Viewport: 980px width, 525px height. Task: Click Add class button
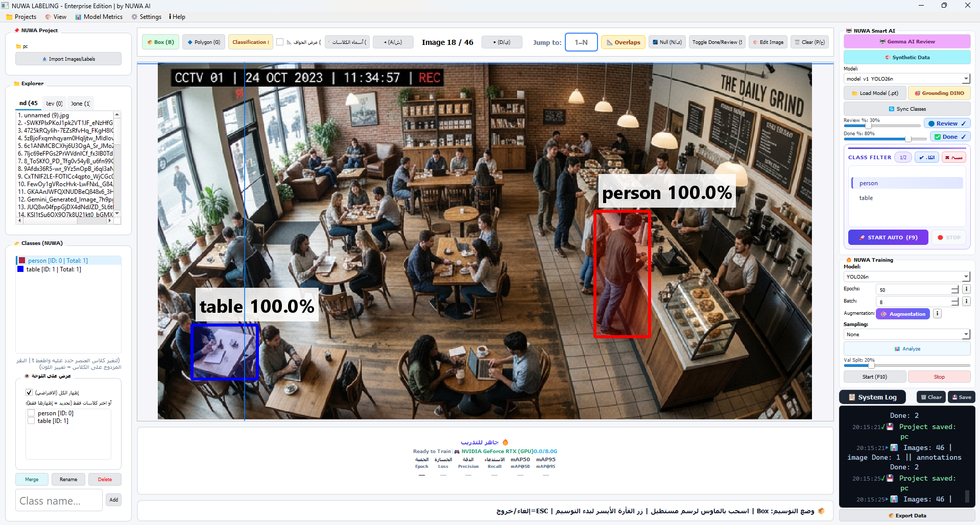tap(113, 500)
